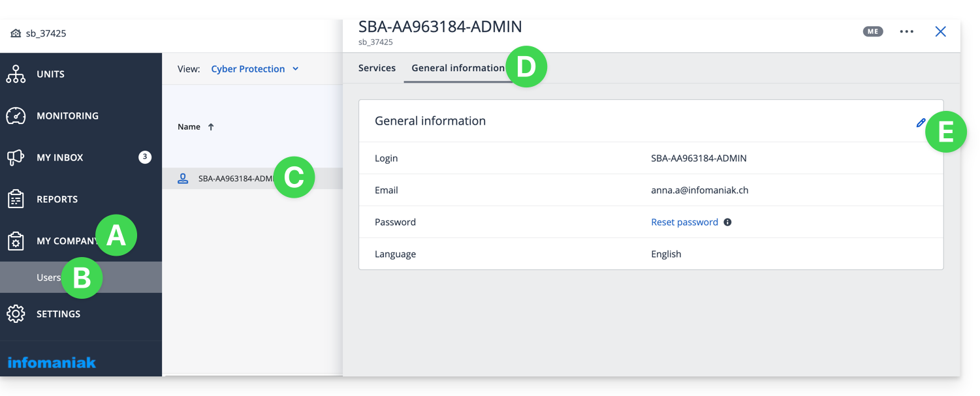This screenshot has height=396, width=980.
Task: Click the sb_37425 tenant name at top
Action: pos(46,33)
